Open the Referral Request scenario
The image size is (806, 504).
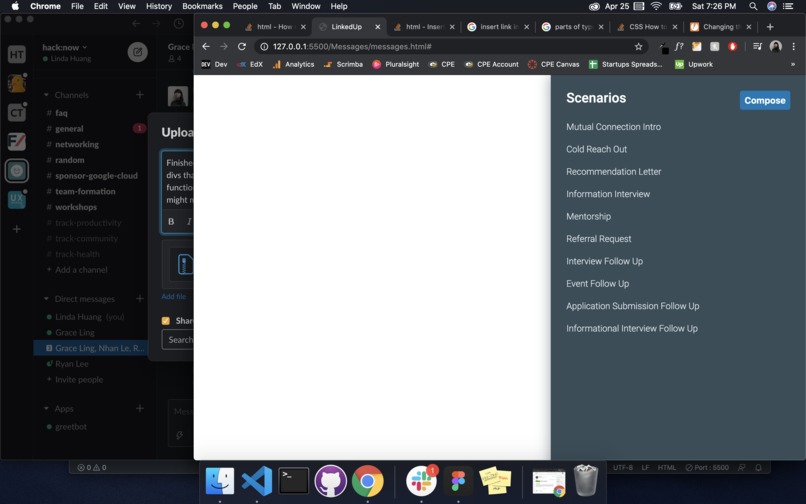click(x=598, y=239)
